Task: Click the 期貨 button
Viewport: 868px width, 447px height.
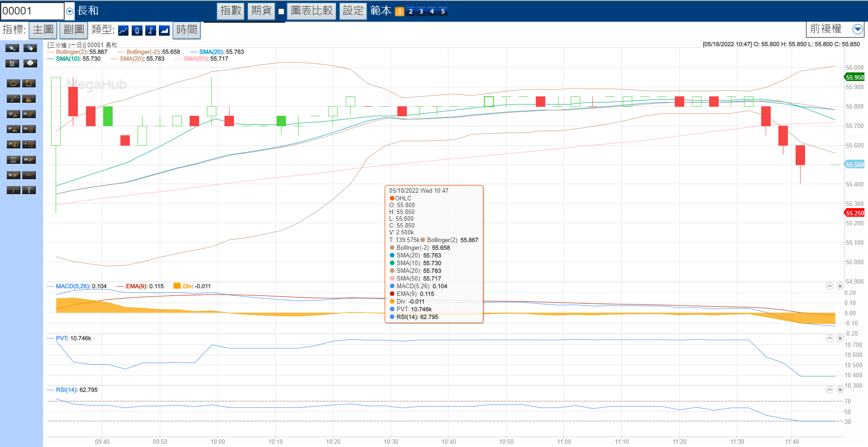Action: tap(262, 11)
